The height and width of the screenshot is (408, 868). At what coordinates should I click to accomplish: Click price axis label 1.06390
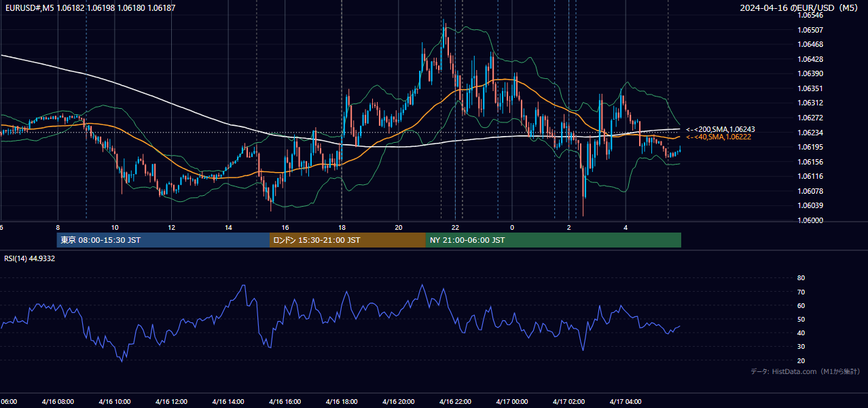tap(811, 73)
